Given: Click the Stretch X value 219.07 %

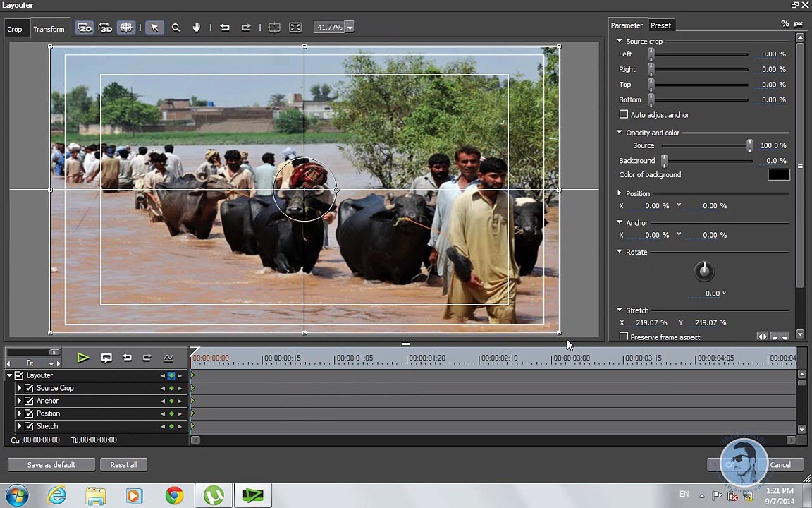Looking at the screenshot, I should click(x=651, y=322).
